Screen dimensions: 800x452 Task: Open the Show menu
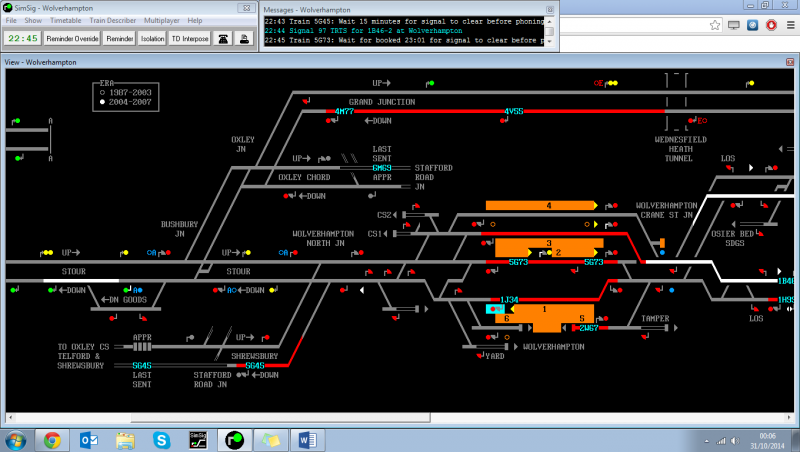coord(33,20)
